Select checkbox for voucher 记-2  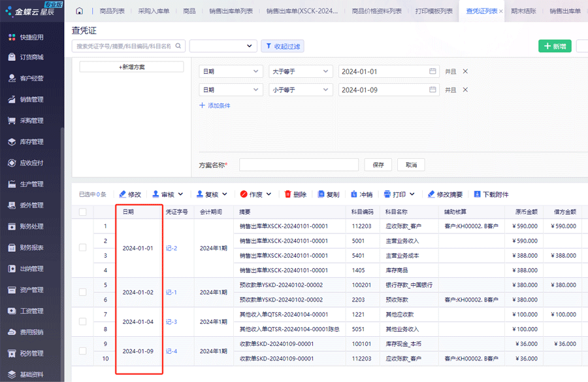point(82,247)
